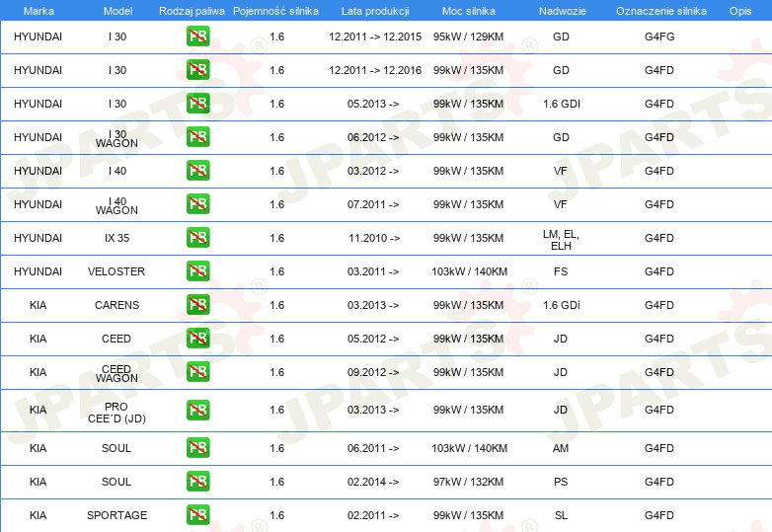
Task: Click the petrol icon in the I 40 row from 03.2012
Action: coord(197,171)
